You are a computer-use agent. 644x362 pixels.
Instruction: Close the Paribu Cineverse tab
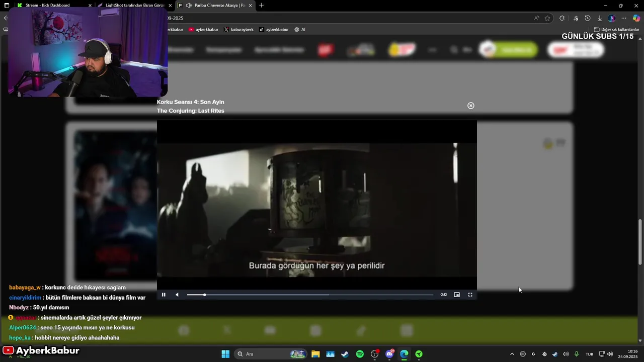point(250,5)
